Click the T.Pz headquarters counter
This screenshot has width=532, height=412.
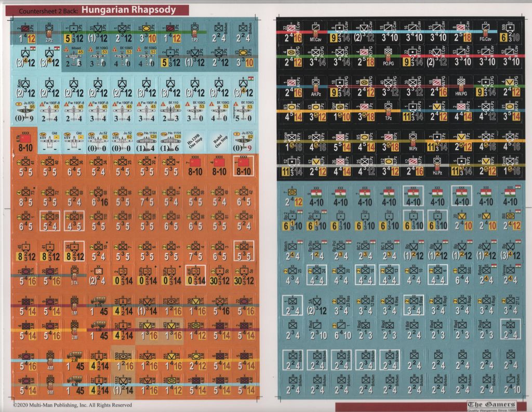pos(388,112)
